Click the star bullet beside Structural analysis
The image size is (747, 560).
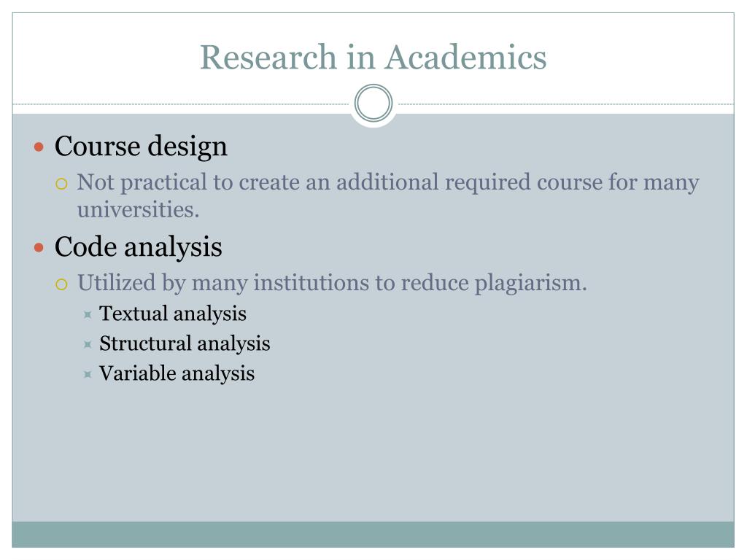click(88, 344)
